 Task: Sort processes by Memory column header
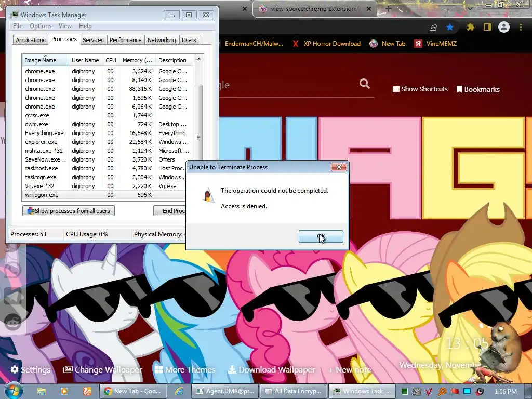click(x=137, y=60)
